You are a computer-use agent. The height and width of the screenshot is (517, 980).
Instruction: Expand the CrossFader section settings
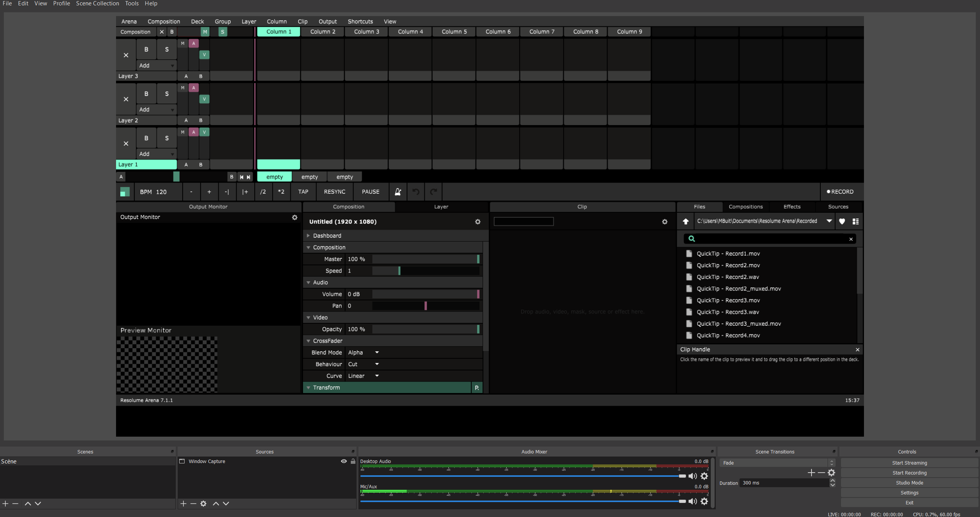(309, 341)
